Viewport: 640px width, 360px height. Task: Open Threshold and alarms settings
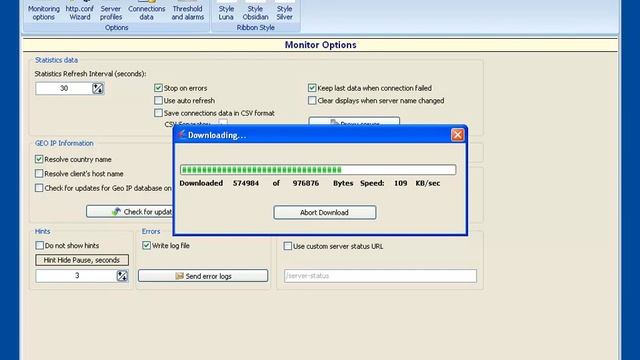187,12
